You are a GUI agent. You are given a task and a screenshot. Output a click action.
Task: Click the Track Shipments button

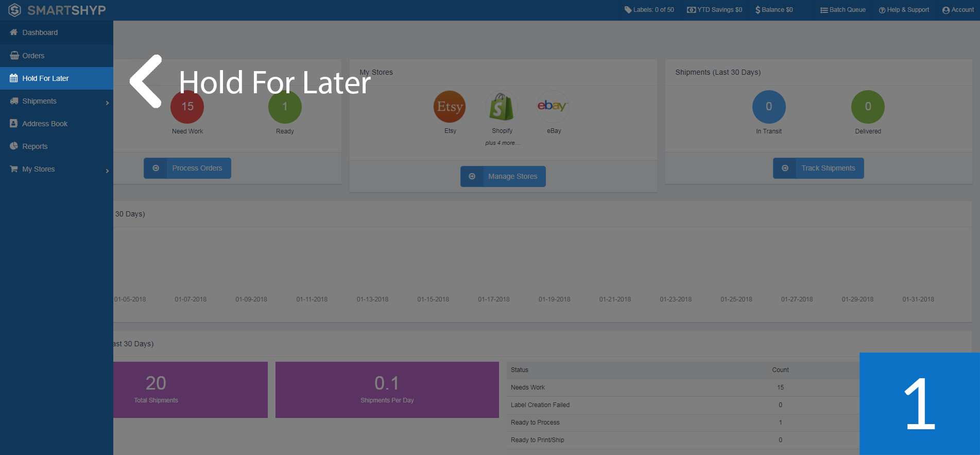(818, 168)
